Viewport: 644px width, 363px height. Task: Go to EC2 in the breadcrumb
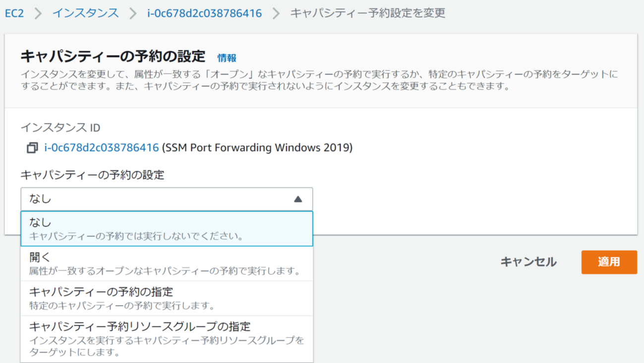pos(14,13)
